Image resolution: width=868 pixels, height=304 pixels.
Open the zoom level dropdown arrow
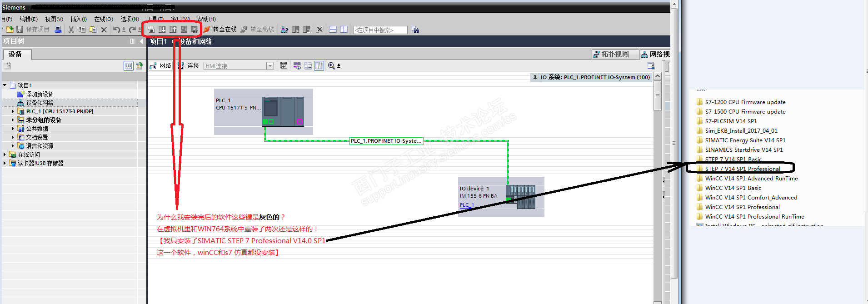pos(339,66)
